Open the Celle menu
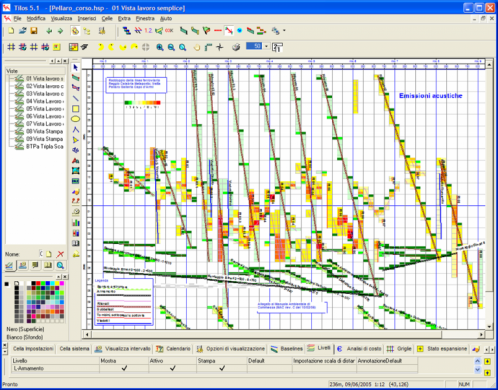This screenshot has width=498, height=390. [x=107, y=19]
